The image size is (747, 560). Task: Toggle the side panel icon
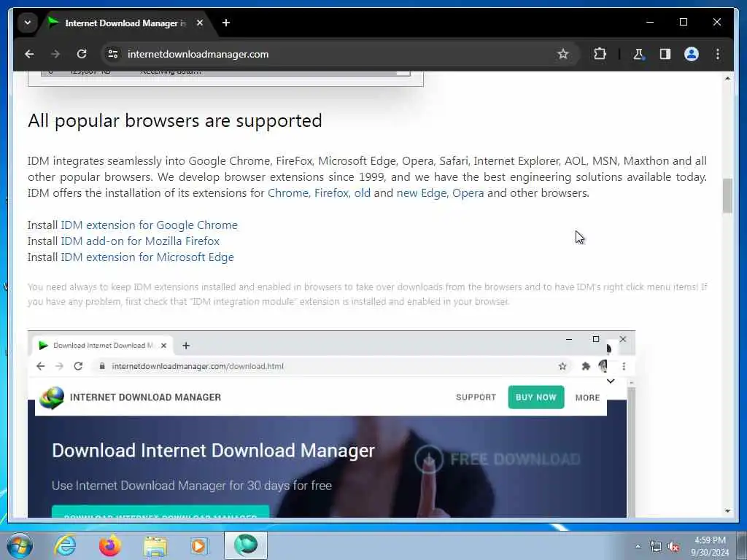665,54
